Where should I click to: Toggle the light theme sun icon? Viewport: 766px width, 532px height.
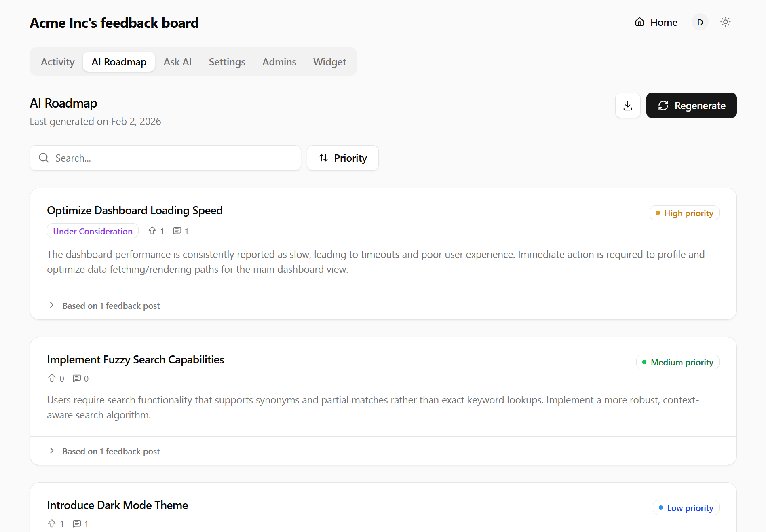725,22
